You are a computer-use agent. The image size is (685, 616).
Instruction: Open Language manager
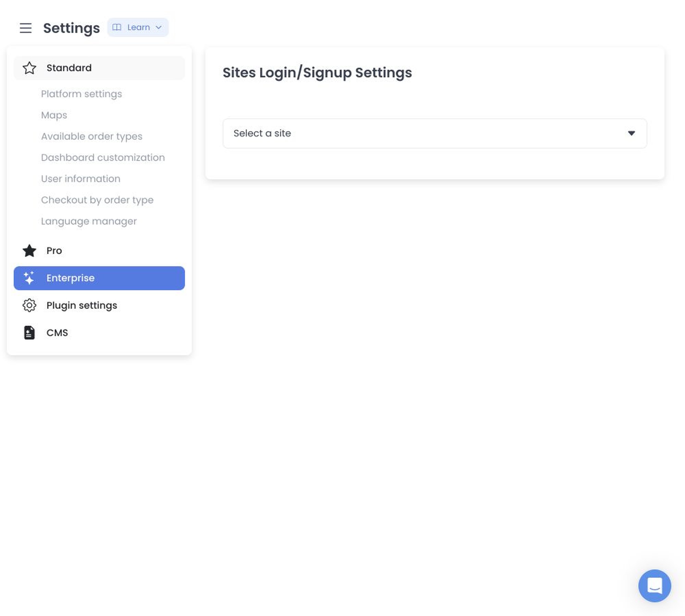click(89, 221)
